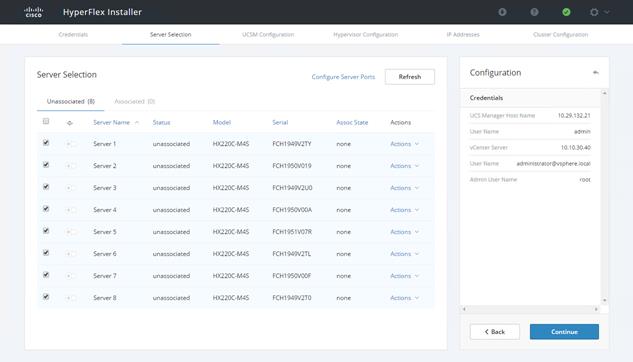633x362 pixels.
Task: Open Actions dropdown for Server 3
Action: (x=405, y=188)
